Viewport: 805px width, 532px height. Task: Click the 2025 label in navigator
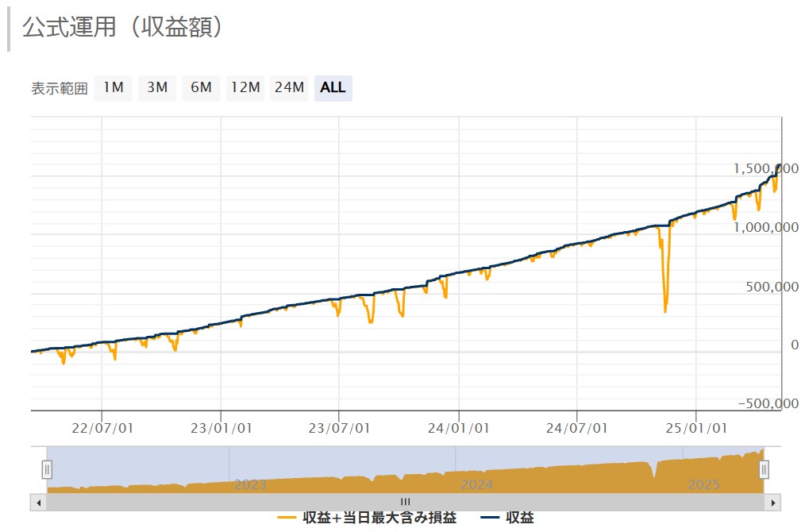704,484
